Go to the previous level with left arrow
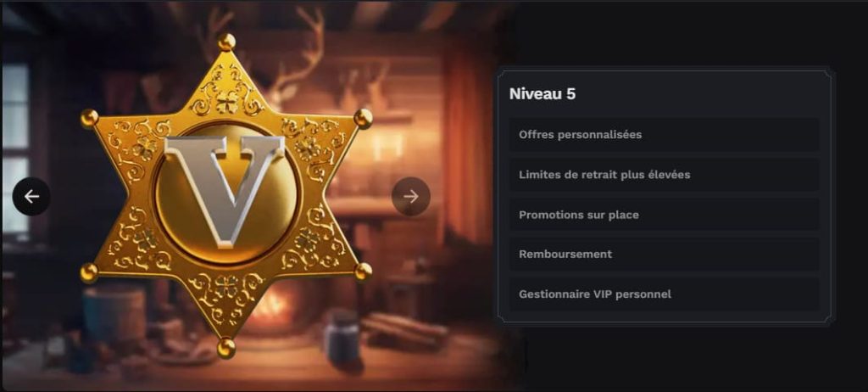Viewport: 868px width, 392px height. click(31, 196)
